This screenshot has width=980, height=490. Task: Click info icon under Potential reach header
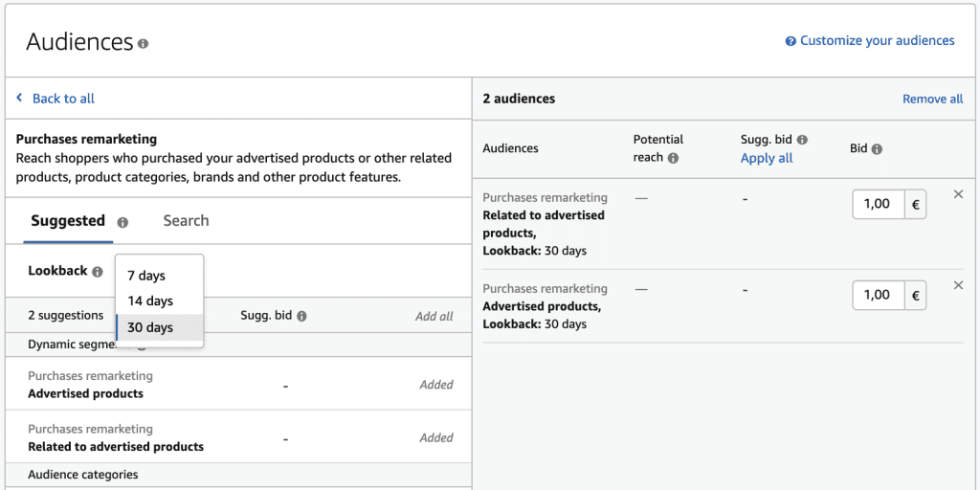click(673, 158)
